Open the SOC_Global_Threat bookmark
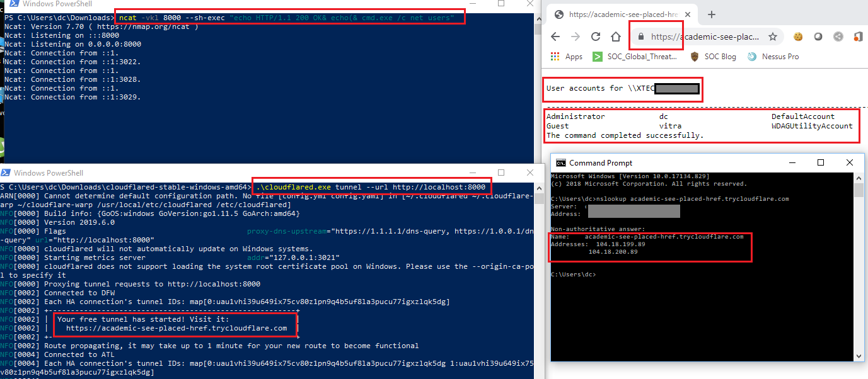Screen dimensions: 868x379 click(x=635, y=57)
